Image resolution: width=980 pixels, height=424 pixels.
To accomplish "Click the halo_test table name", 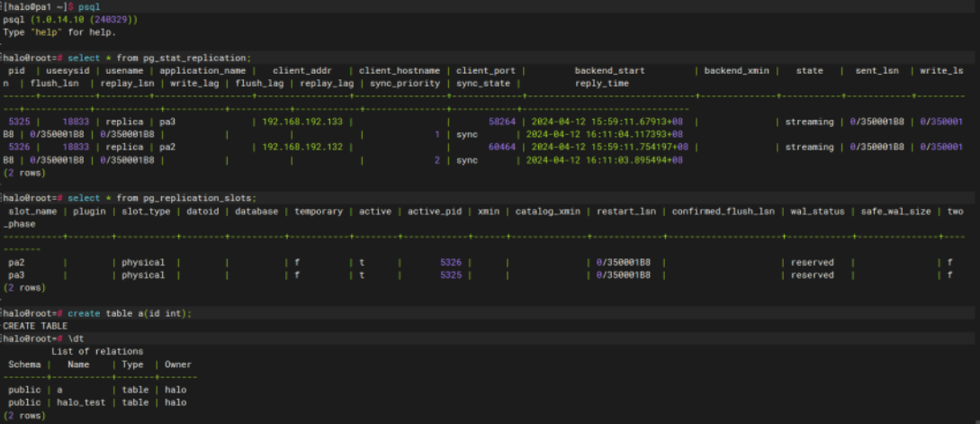I will point(81,402).
